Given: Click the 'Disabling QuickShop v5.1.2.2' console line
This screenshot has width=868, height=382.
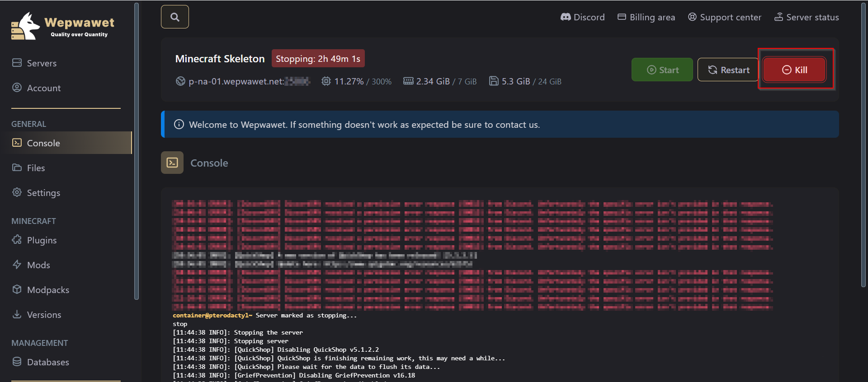Looking at the screenshot, I should coord(276,350).
